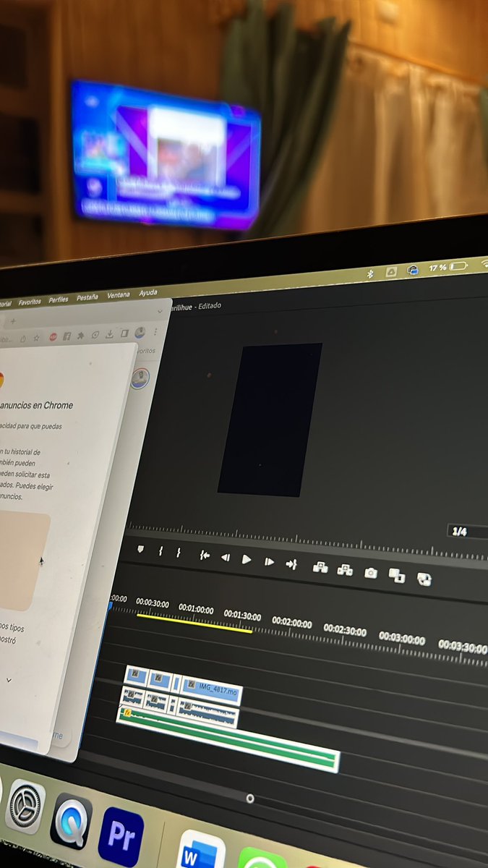This screenshot has height=868, width=488.
Task: Select the IMG_4817.mov video clip
Action: tap(211, 689)
